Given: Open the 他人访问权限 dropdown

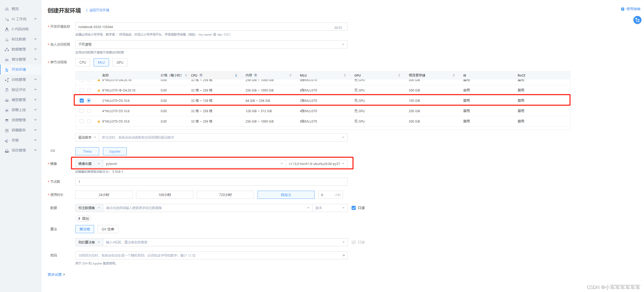Looking at the screenshot, I should point(211,44).
